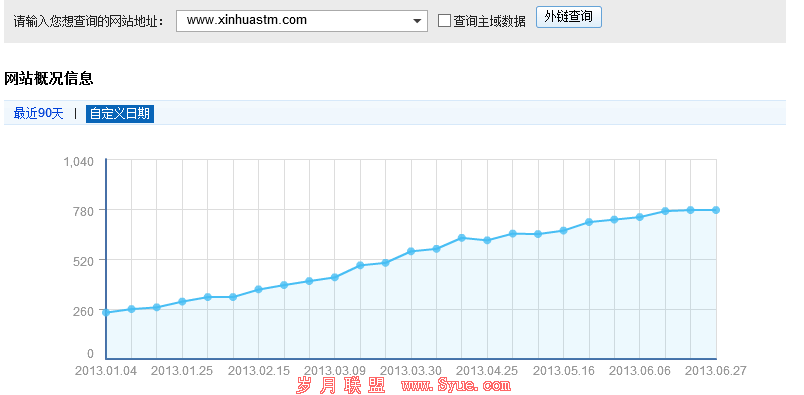The width and height of the screenshot is (804, 395).
Task: Click the www.Syue.com watermark text
Action: coord(456,385)
